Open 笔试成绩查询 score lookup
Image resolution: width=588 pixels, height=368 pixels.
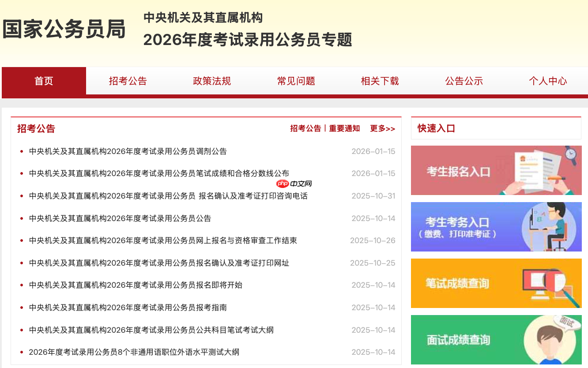pos(496,283)
